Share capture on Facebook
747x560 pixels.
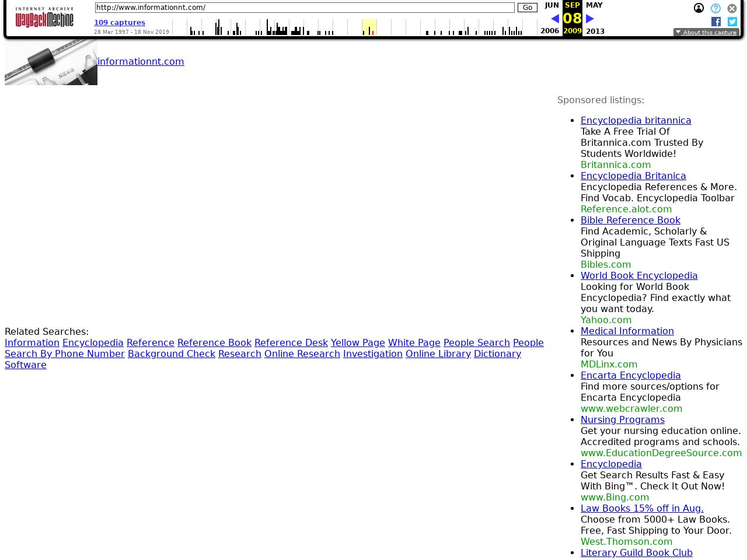716,22
